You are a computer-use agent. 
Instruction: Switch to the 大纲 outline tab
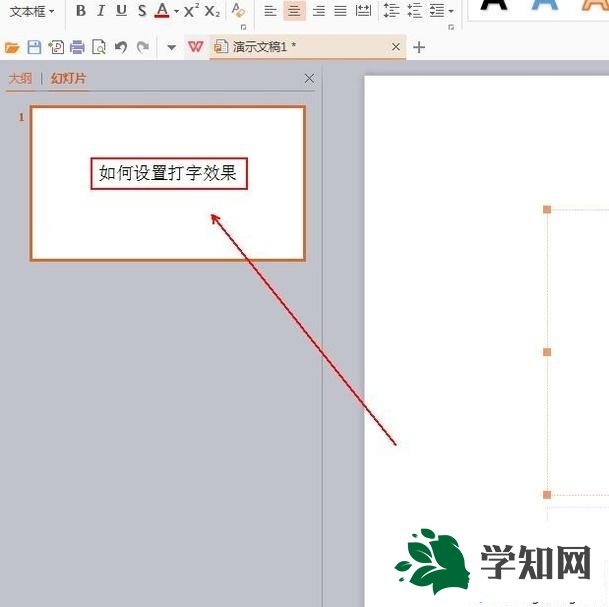tap(20, 79)
